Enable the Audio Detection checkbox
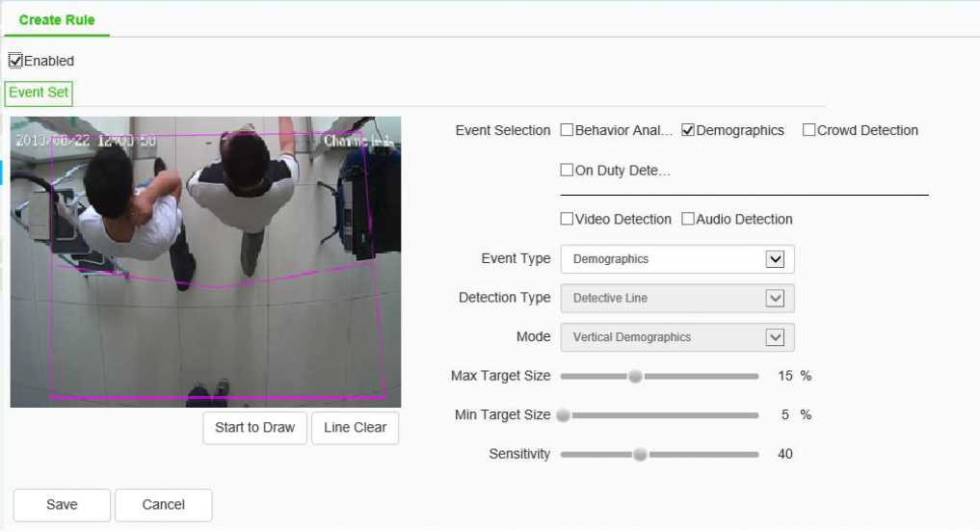Viewport: 980px width, 532px height. [x=688, y=219]
